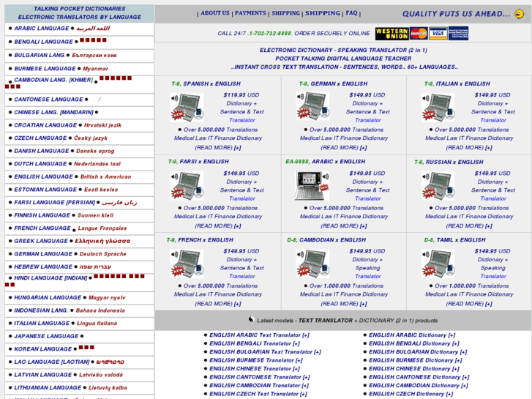This screenshot has width=532, height=399.
Task: Select Danish Language in sidebar
Action: [x=42, y=151]
